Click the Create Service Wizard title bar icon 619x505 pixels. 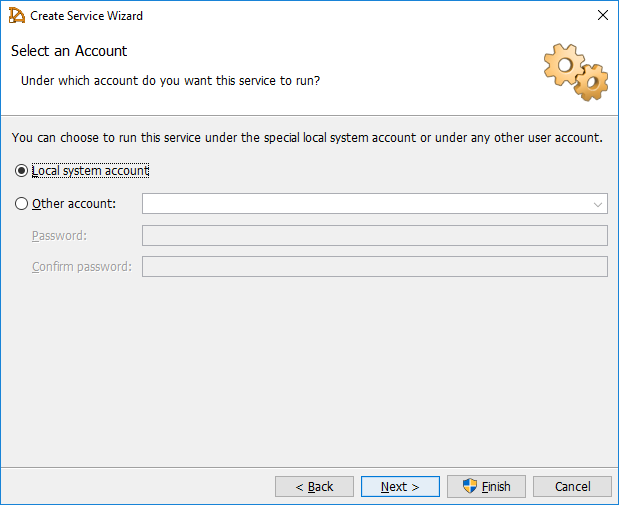coord(16,16)
